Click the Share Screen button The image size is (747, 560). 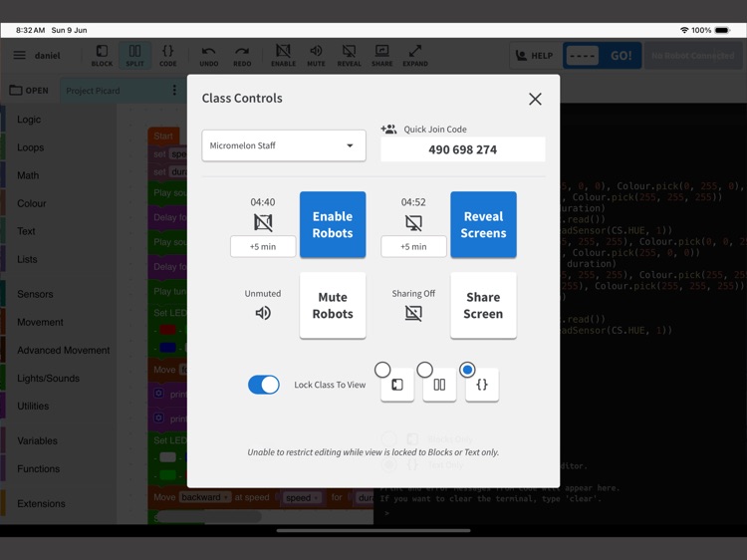[483, 306]
